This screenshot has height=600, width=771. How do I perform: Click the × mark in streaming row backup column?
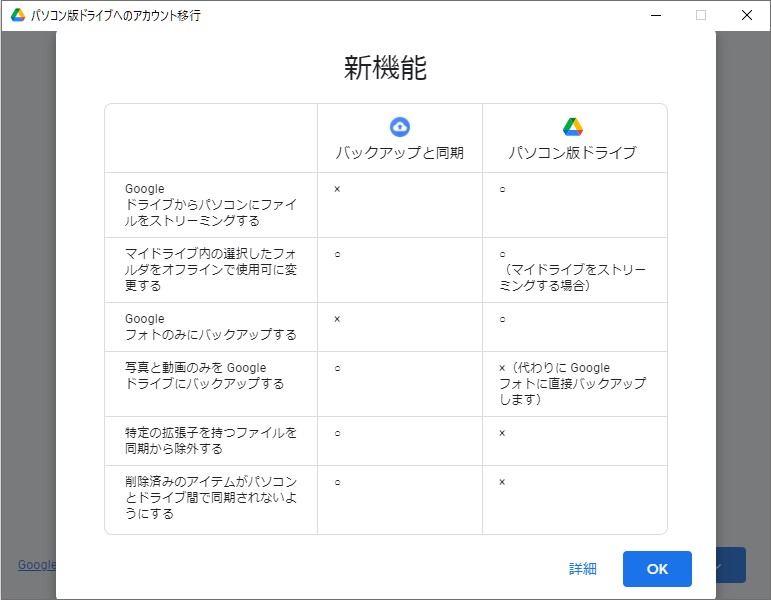(x=337, y=189)
